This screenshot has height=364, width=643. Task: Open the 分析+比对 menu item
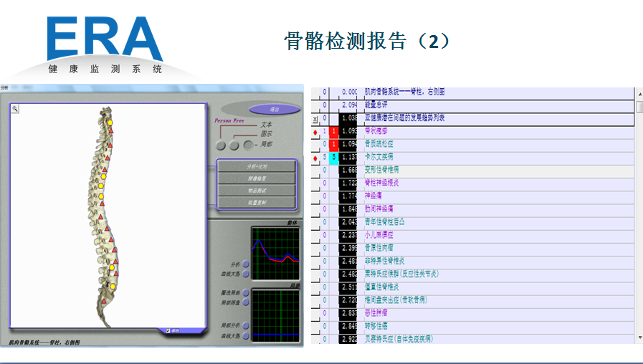257,166
